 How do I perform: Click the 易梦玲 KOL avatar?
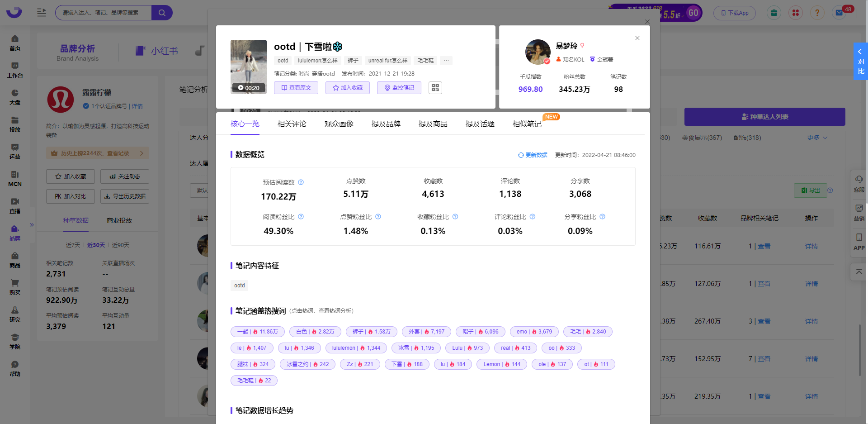coord(538,52)
